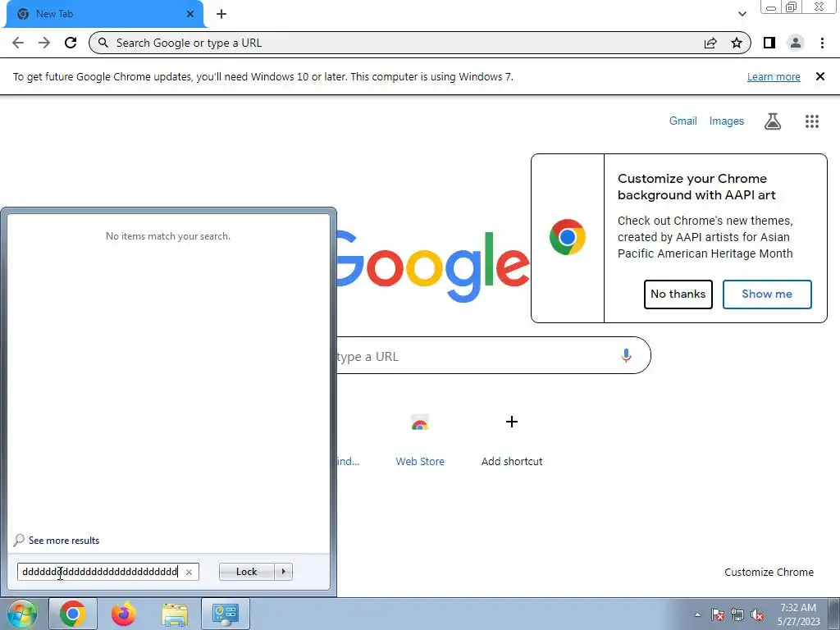Launch Firefox from the taskbar
Viewport: 840px width, 630px height.
point(124,614)
